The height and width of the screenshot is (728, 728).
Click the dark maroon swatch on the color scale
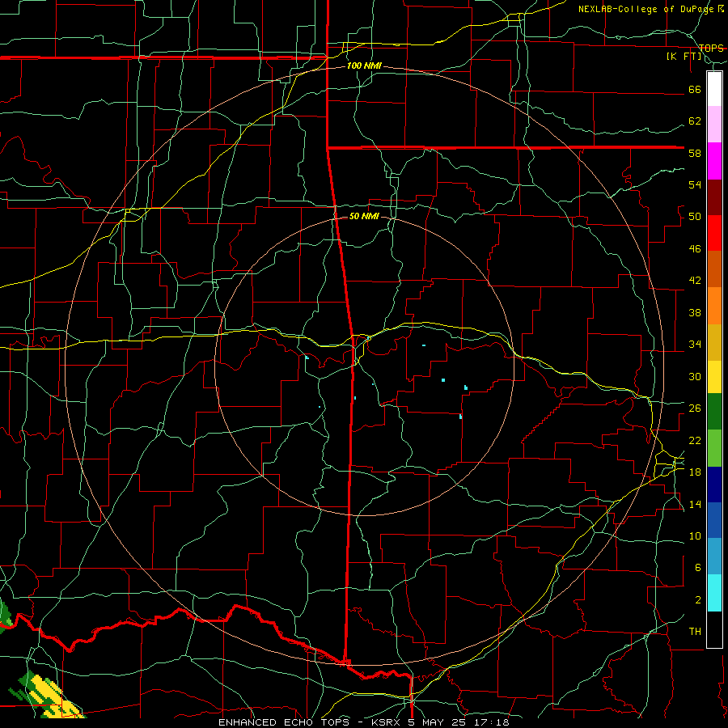(714, 197)
